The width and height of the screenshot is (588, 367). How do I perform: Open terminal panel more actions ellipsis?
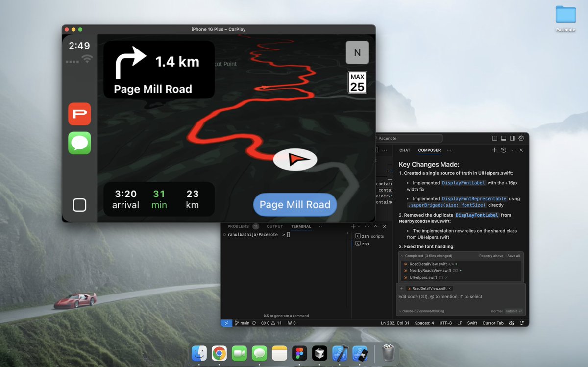click(x=367, y=226)
